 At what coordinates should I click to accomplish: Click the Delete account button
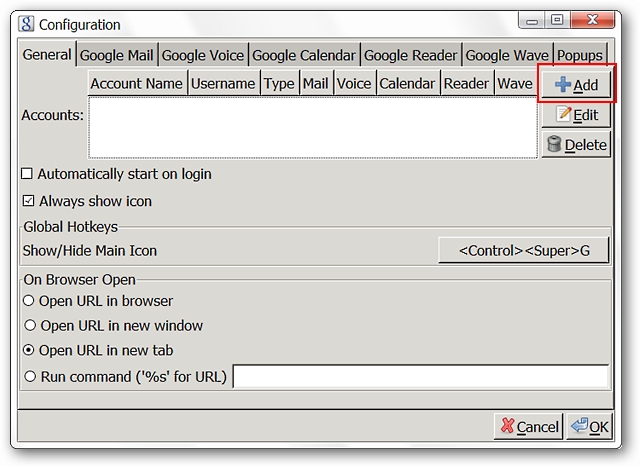(576, 145)
